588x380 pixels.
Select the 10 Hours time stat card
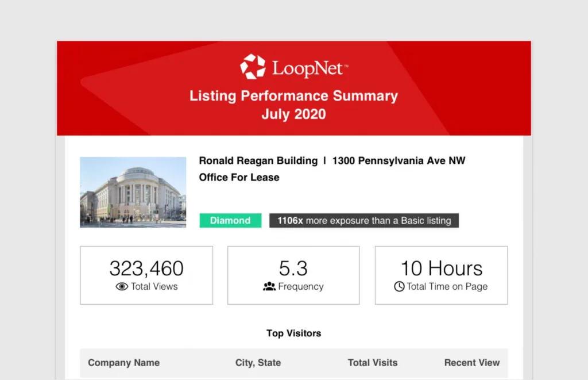tap(441, 275)
